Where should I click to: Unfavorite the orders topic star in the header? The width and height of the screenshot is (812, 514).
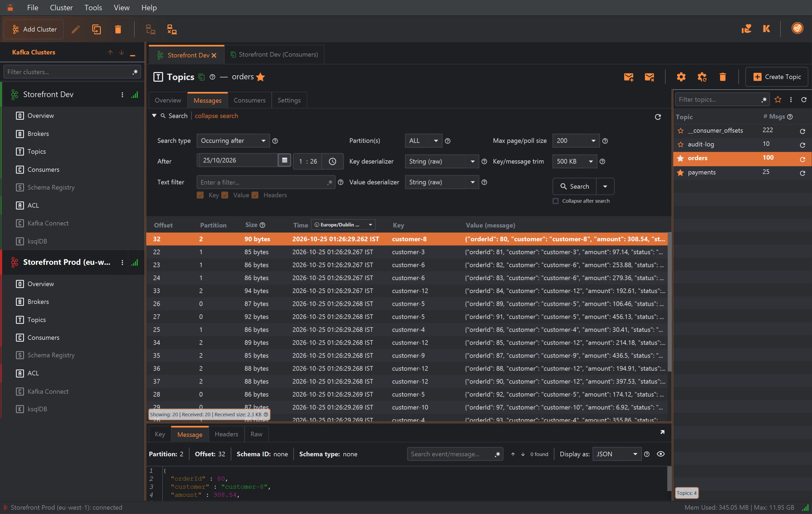click(x=261, y=77)
